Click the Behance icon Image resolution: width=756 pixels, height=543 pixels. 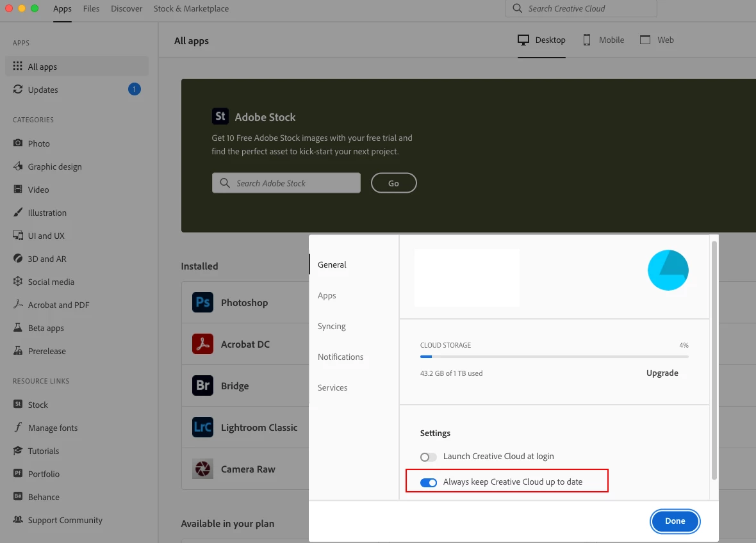[x=18, y=496]
